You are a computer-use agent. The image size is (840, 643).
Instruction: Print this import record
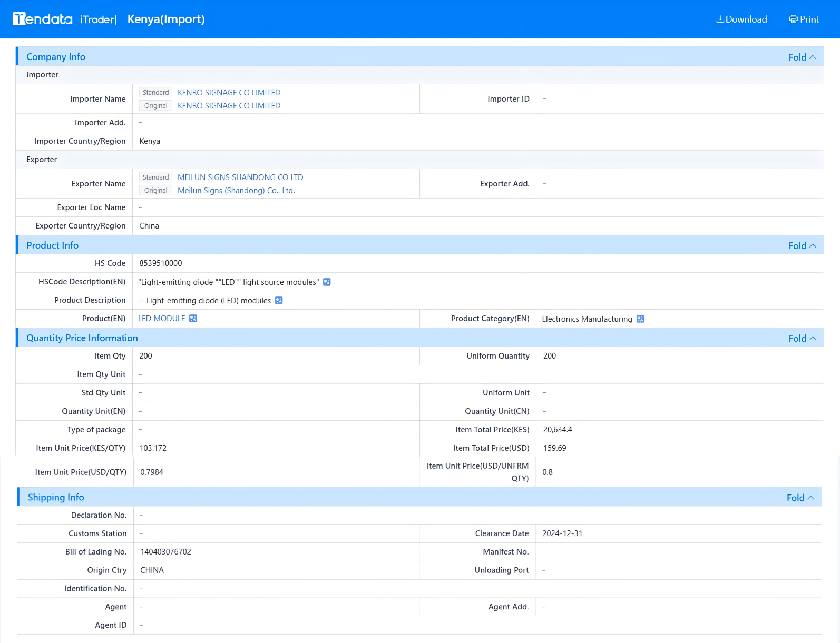(804, 19)
